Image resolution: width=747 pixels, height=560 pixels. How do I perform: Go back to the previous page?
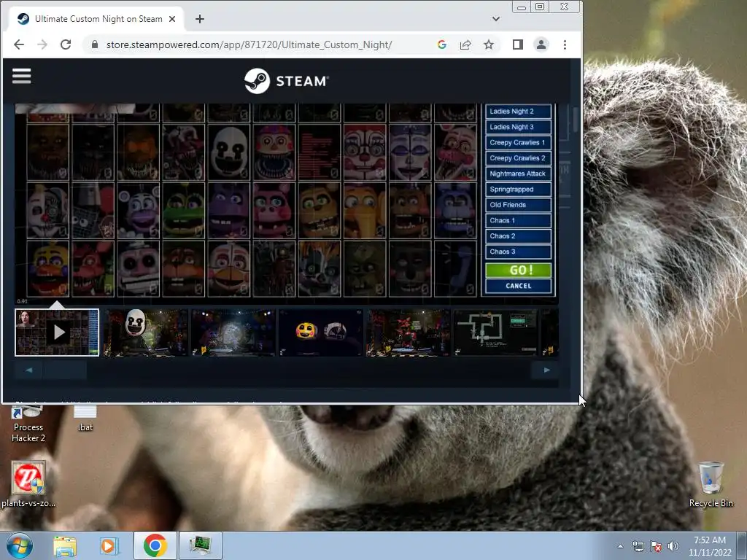18,44
